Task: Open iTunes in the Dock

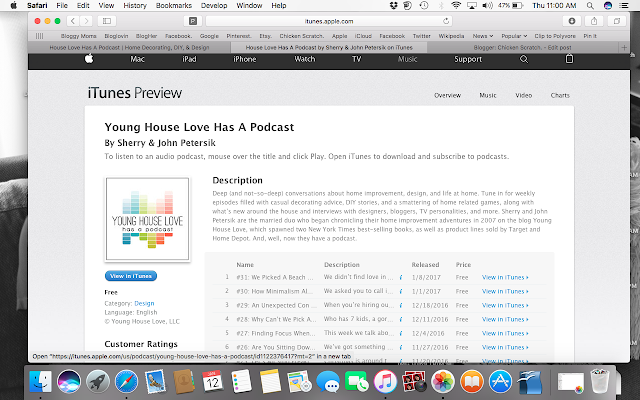Action: pyautogui.click(x=385, y=382)
